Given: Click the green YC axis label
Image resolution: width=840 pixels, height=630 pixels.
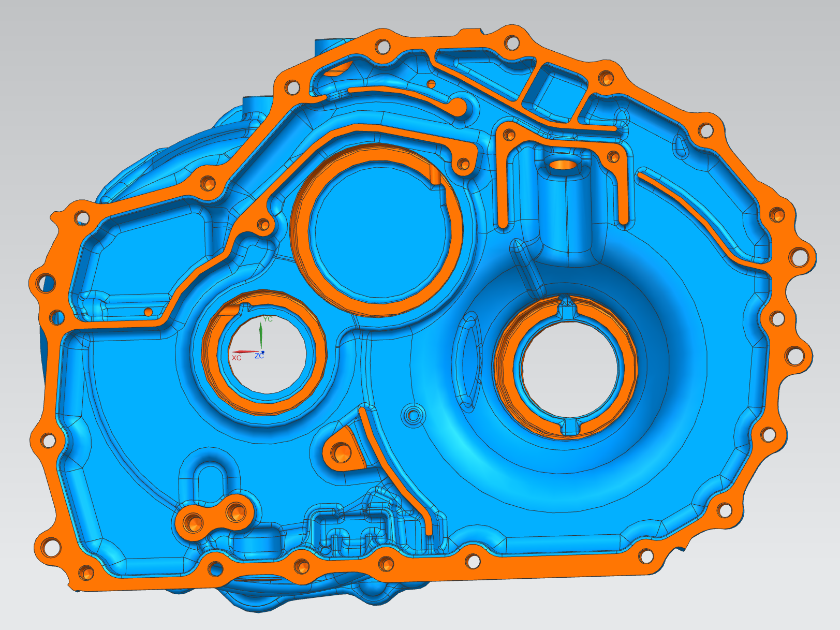Looking at the screenshot, I should (268, 319).
